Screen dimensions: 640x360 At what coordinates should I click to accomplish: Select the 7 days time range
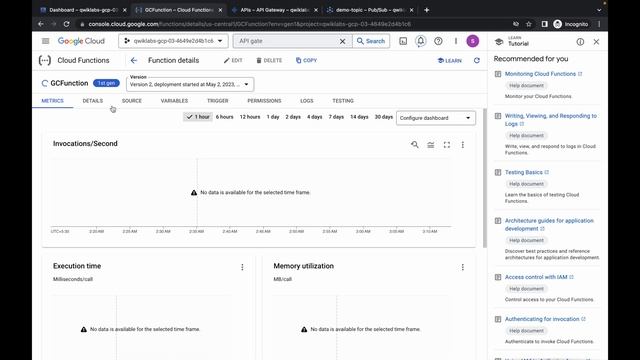click(x=336, y=117)
